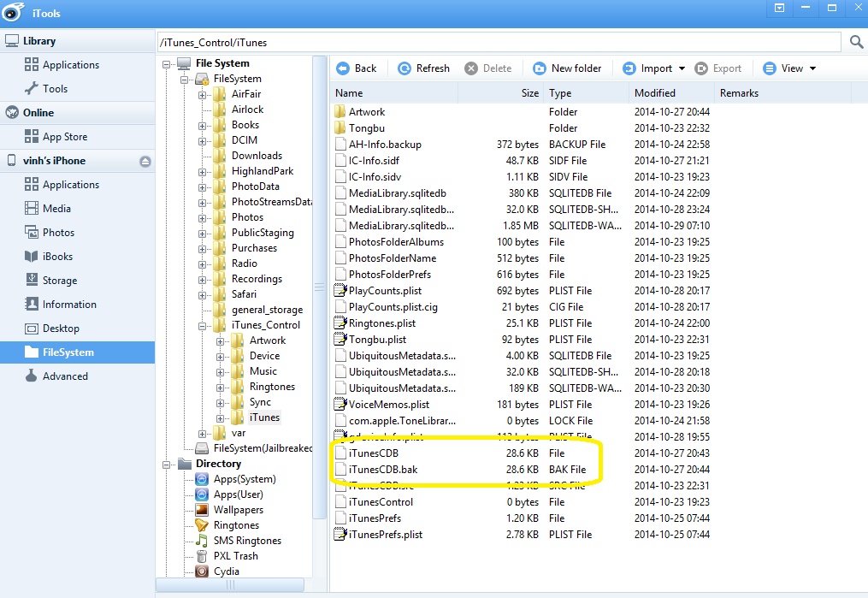868x598 pixels.
Task: Open the App Store sidebar item
Action: coord(65,137)
